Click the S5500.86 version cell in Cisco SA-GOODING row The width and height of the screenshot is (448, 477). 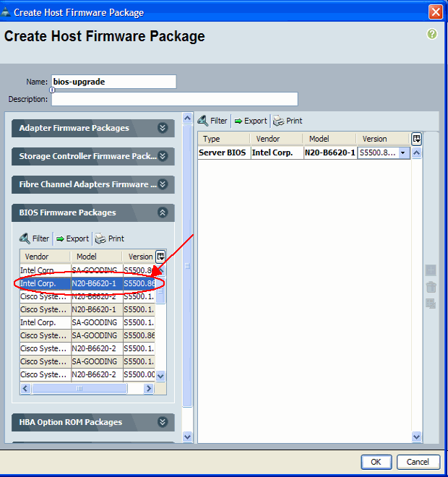pyautogui.click(x=139, y=335)
